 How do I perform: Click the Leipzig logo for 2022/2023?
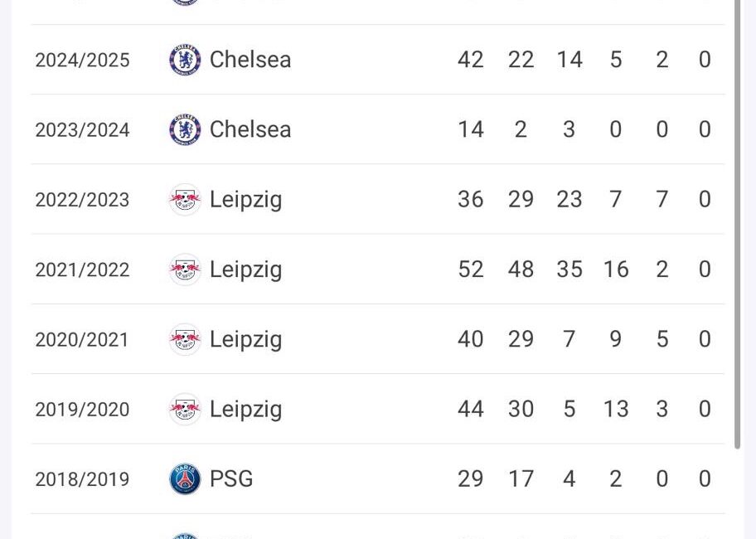click(185, 200)
